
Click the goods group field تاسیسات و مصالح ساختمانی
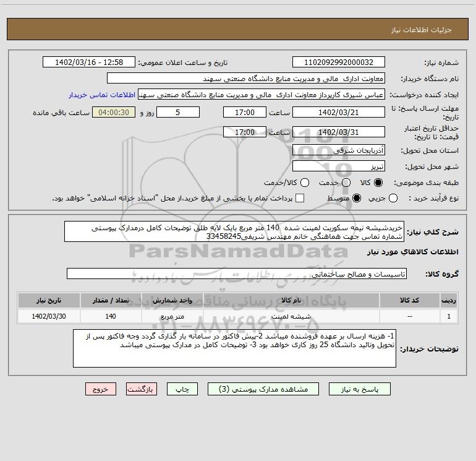tap(237, 274)
